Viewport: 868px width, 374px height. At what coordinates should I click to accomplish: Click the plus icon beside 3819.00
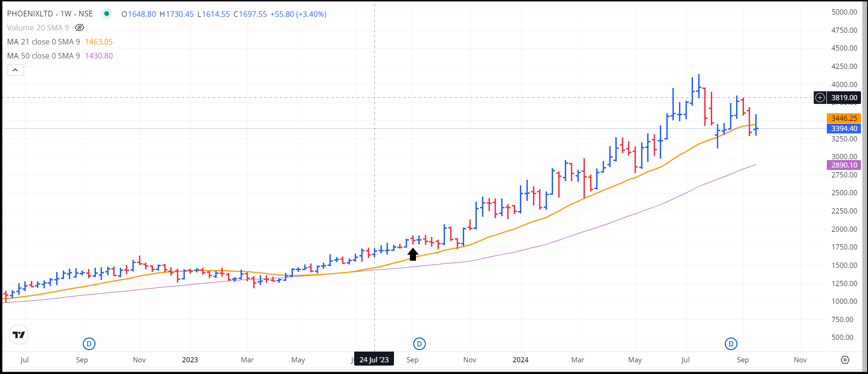click(820, 97)
